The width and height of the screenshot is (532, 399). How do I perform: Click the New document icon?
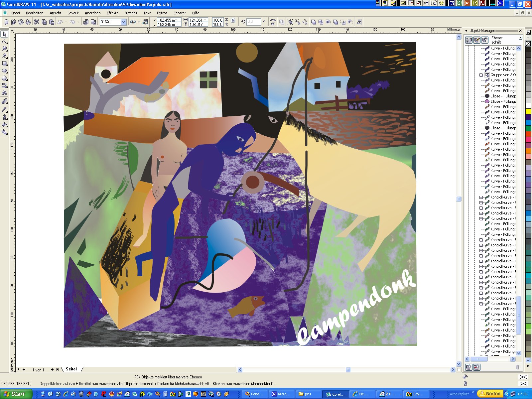click(x=6, y=22)
